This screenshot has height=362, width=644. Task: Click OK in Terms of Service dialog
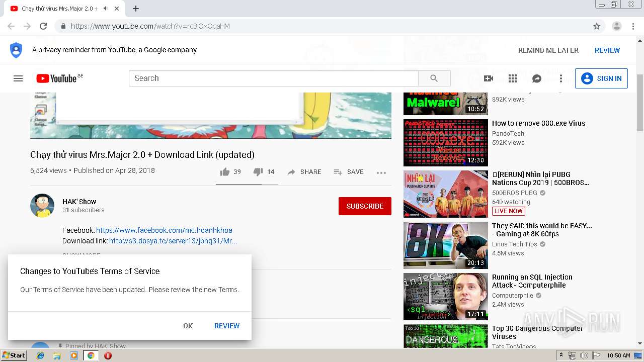[x=188, y=326]
